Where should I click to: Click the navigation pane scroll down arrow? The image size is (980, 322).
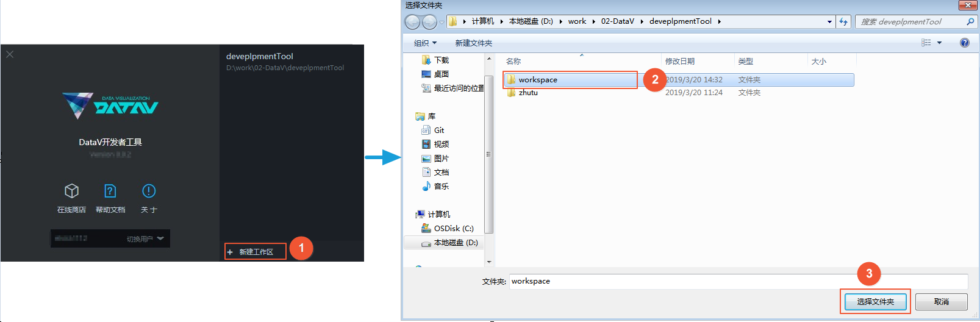tap(489, 262)
